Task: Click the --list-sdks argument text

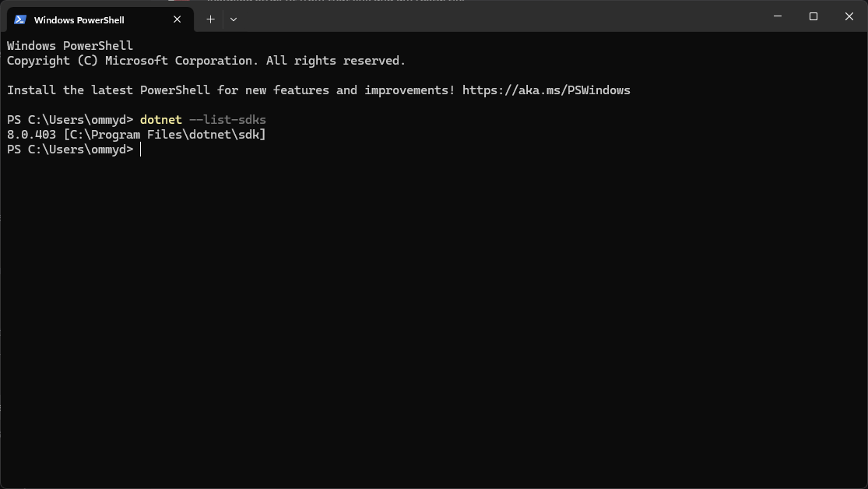Action: point(227,120)
